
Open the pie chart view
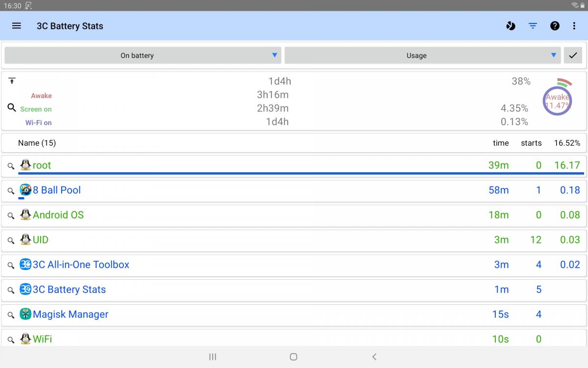511,26
